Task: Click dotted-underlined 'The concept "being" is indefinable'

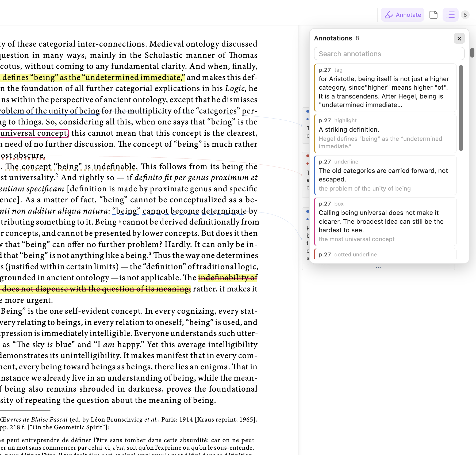Action: point(71,166)
